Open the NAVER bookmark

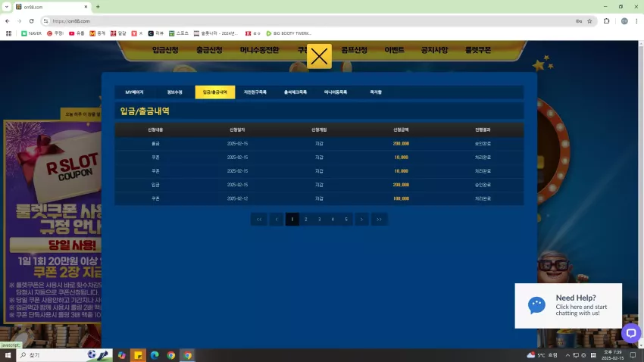[x=31, y=33]
